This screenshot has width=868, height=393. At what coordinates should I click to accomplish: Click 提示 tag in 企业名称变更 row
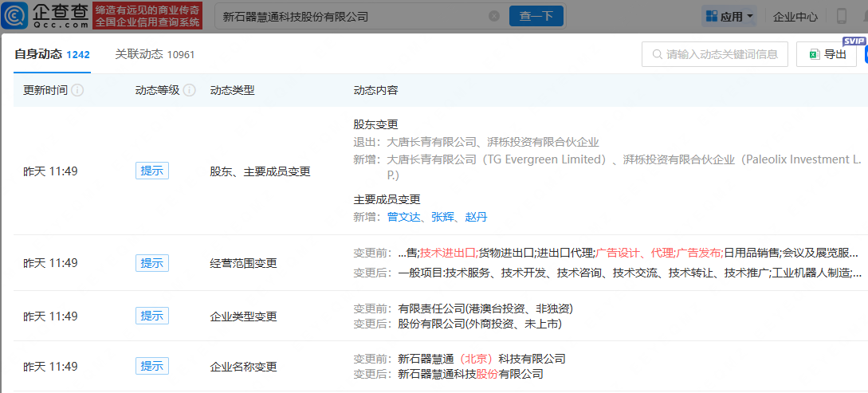(152, 367)
